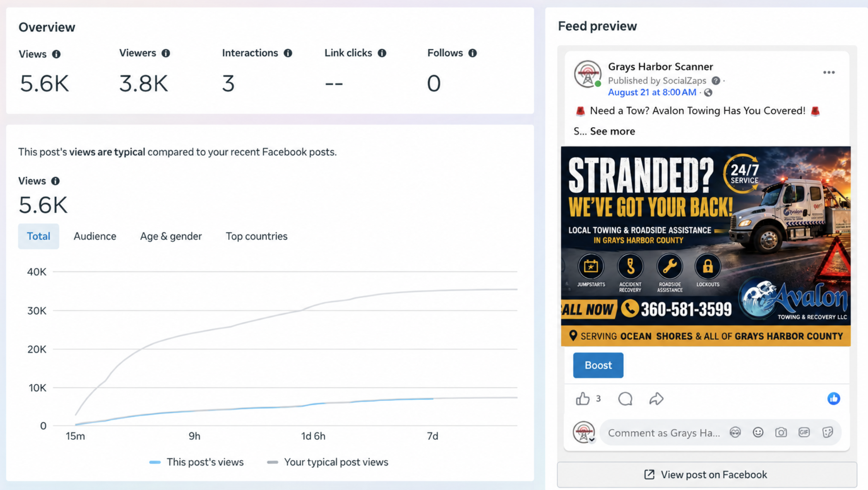The width and height of the screenshot is (868, 490).
Task: Open the emoji picker in comment box
Action: pyautogui.click(x=758, y=432)
